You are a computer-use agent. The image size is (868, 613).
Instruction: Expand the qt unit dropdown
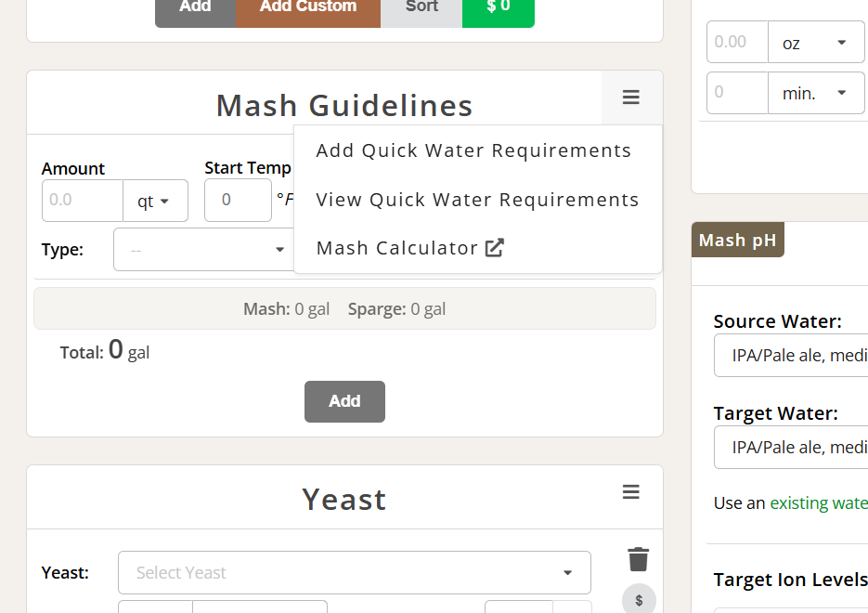point(155,201)
